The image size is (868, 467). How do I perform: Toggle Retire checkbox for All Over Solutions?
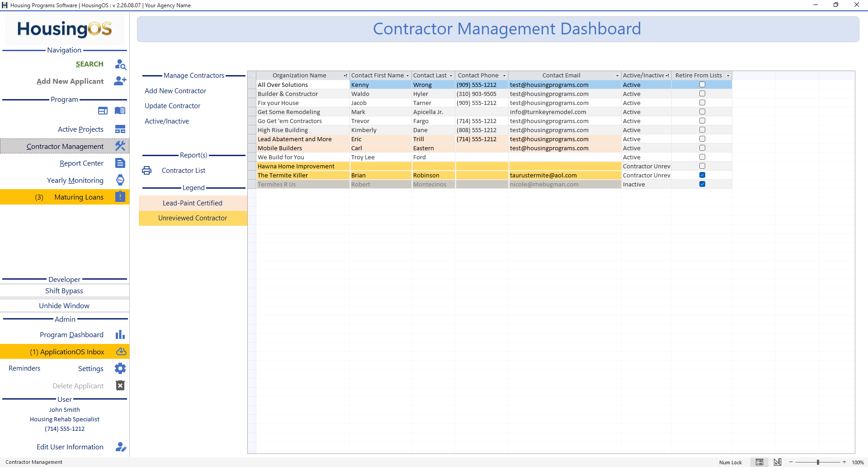point(702,85)
